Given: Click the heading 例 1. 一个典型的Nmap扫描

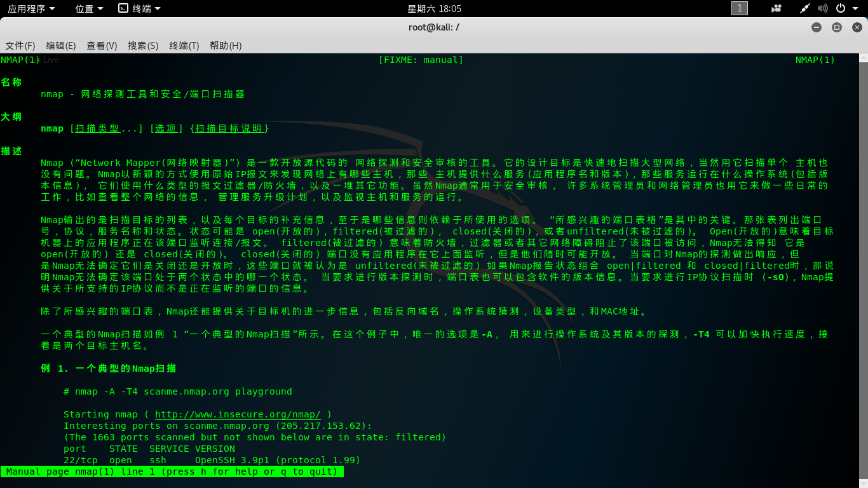Looking at the screenshot, I should point(109,369).
